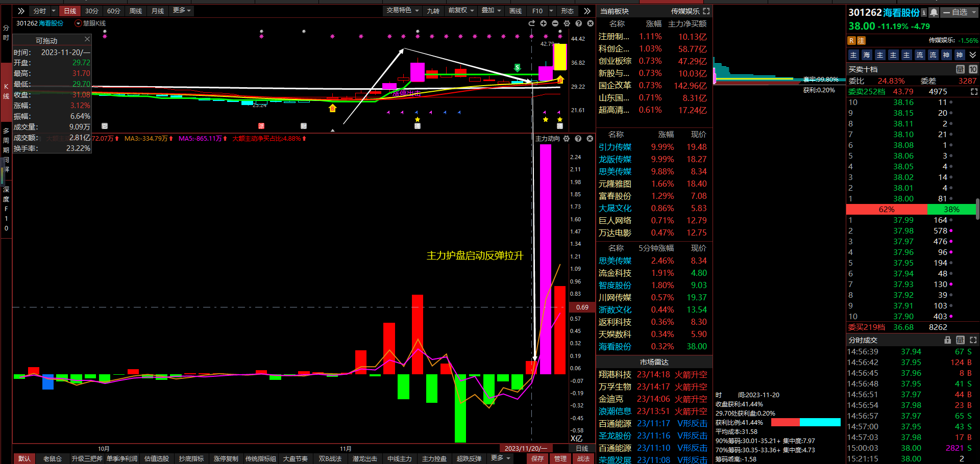Click the 形态 pattern button
Image resolution: width=980 pixels, height=464 pixels.
[568, 11]
